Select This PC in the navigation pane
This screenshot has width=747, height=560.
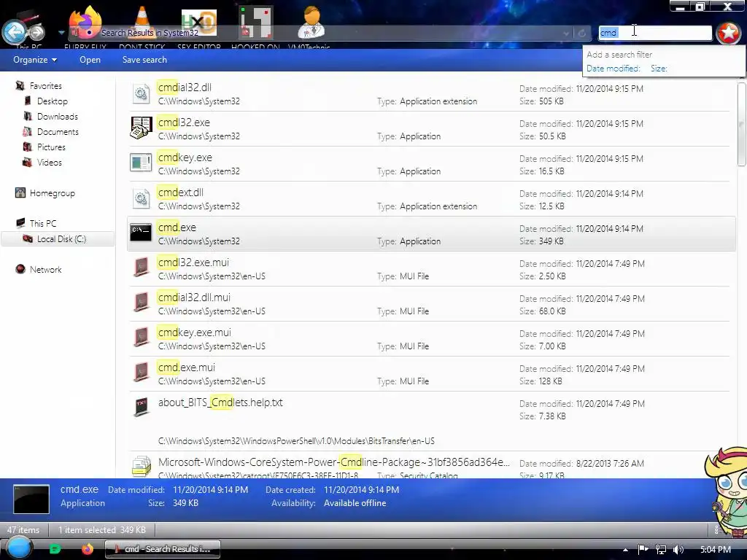(x=43, y=223)
